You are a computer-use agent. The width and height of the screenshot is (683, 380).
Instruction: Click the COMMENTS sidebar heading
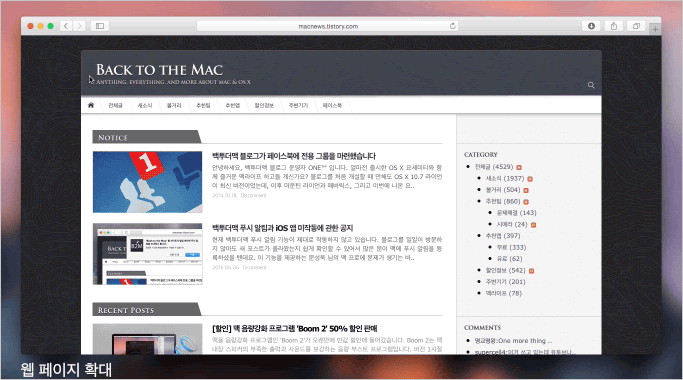click(x=482, y=328)
